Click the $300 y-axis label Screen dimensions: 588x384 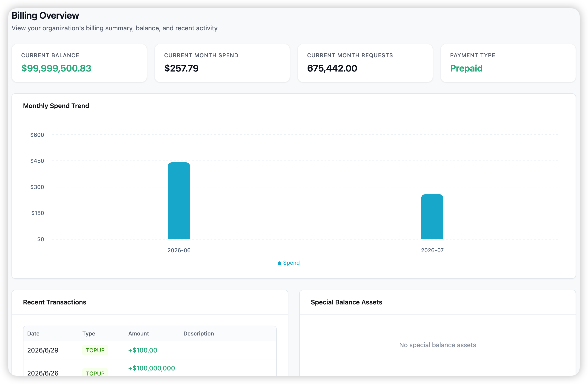coord(37,187)
